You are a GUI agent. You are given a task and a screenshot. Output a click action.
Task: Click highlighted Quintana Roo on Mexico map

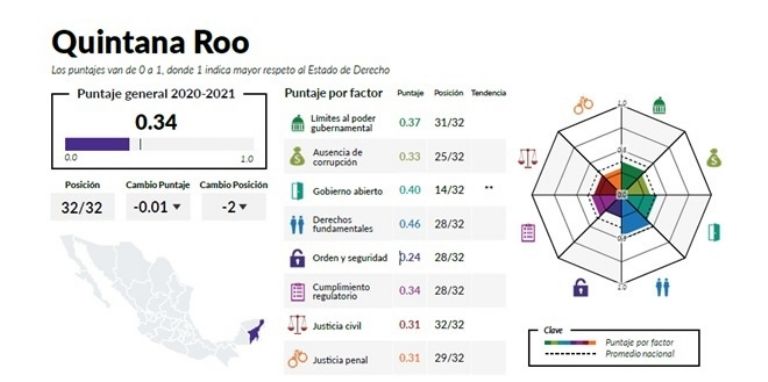pos(256,332)
